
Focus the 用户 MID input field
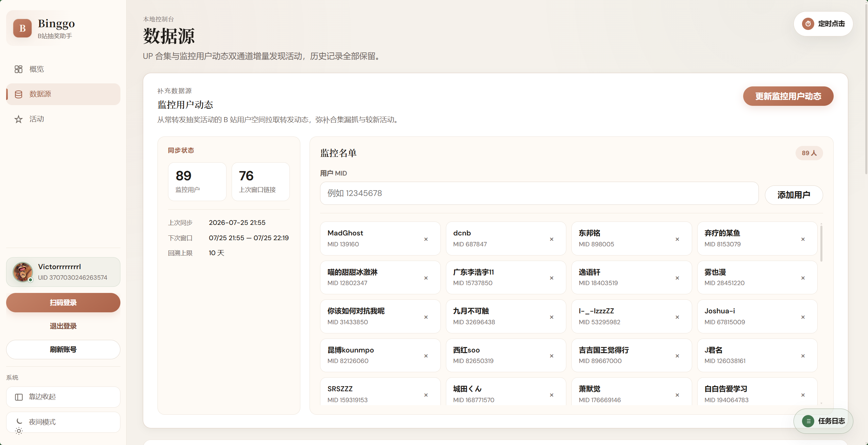point(539,193)
